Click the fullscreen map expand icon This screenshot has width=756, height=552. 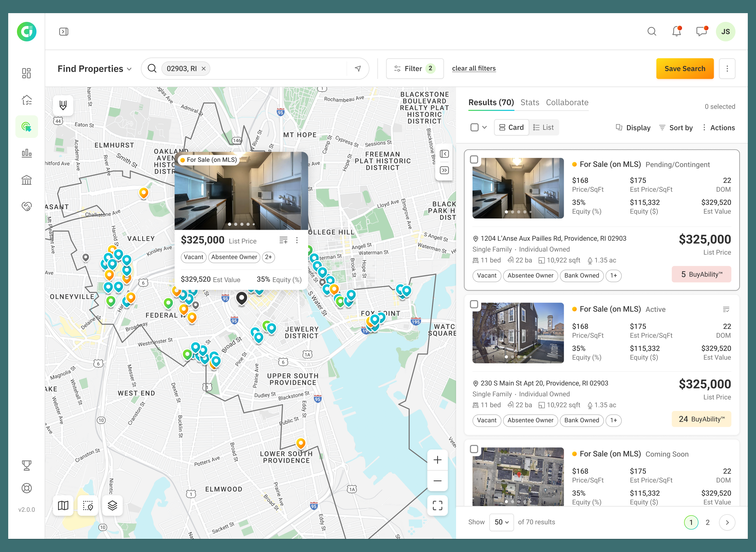[437, 505]
